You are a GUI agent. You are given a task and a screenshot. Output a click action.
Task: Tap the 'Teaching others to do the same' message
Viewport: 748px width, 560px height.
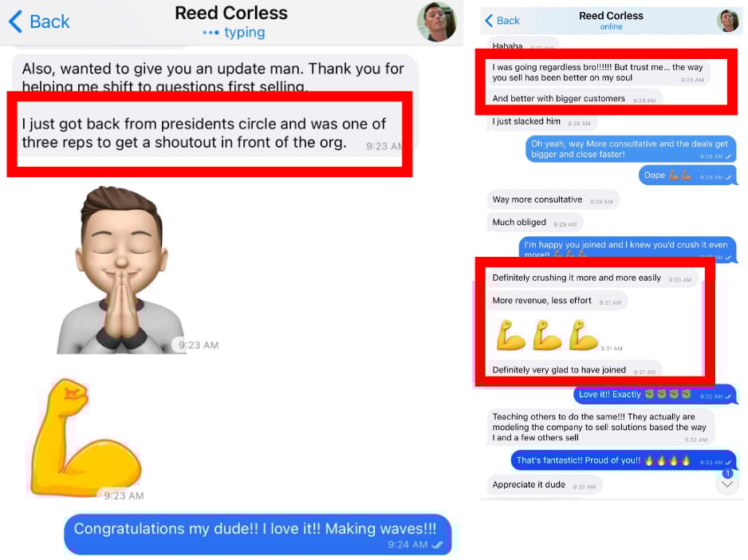point(599,428)
